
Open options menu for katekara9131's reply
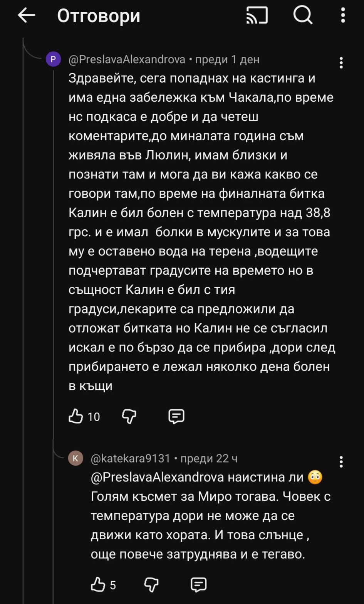click(341, 462)
